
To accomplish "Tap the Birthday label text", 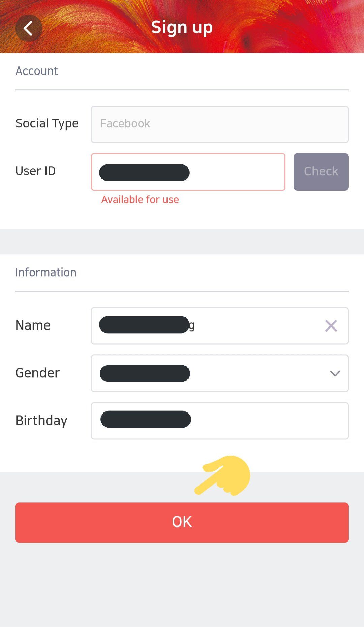I will pyautogui.click(x=41, y=421).
